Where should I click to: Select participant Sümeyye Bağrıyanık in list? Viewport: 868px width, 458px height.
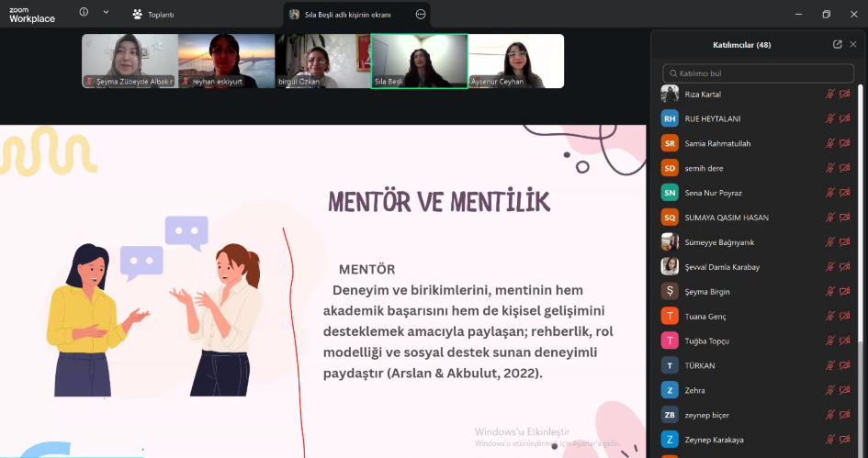(x=756, y=241)
